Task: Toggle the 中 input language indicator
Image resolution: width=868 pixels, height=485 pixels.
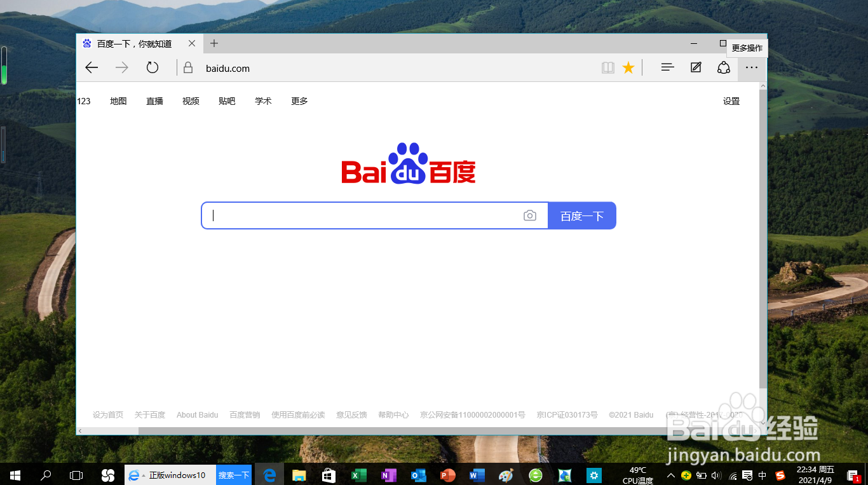Action: (763, 475)
